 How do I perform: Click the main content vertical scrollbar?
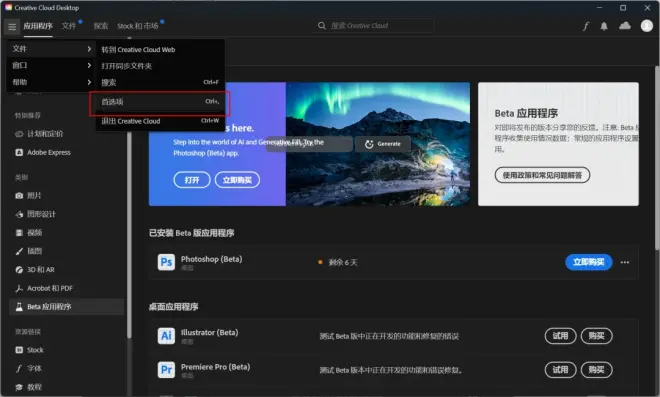(657, 158)
